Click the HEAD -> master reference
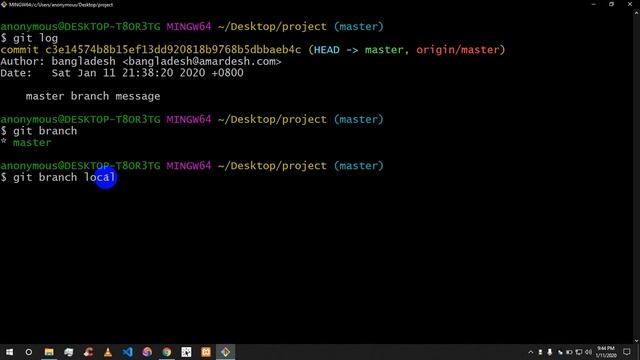The height and width of the screenshot is (360, 640). pyautogui.click(x=358, y=50)
